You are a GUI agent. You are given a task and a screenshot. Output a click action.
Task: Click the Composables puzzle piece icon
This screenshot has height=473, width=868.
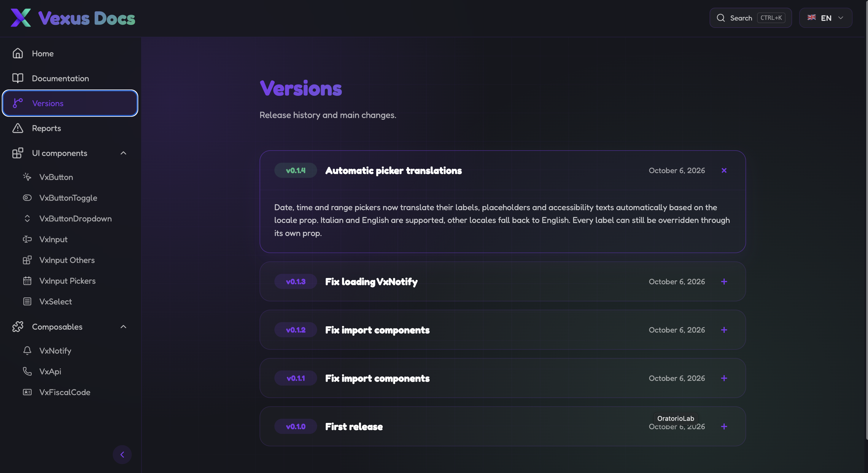tap(18, 327)
